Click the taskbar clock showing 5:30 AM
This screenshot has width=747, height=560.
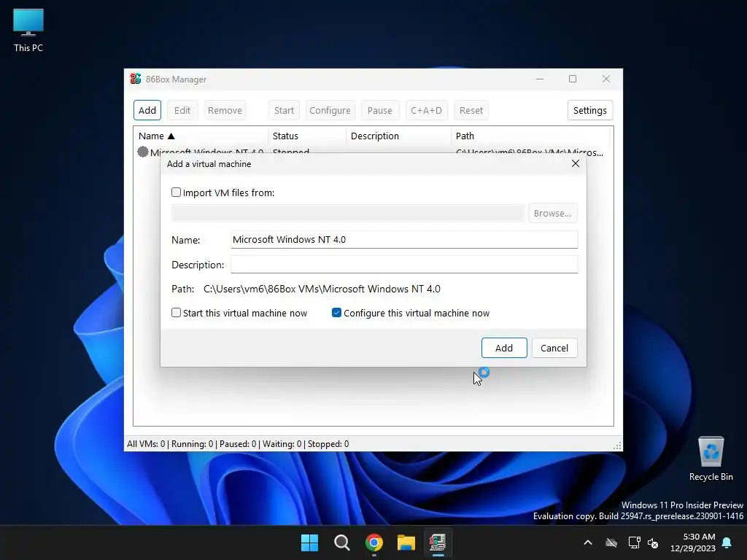coord(693,542)
